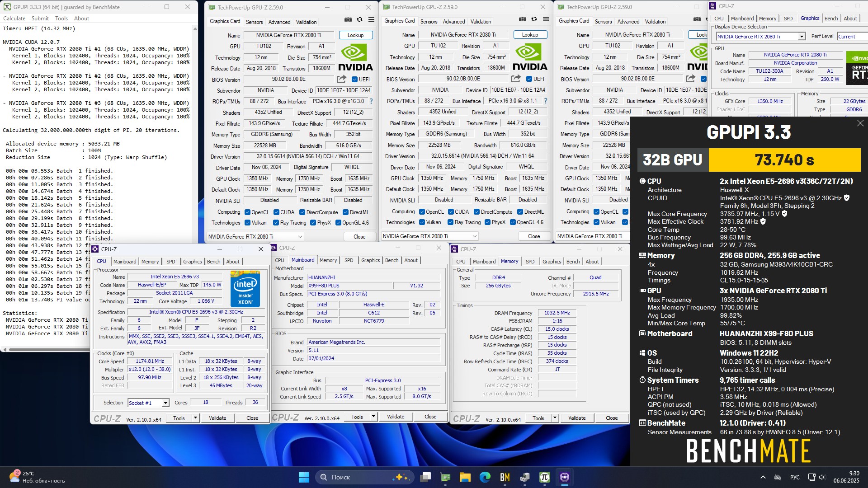Click volume speaker icon in system tray
This screenshot has width=868, height=488.
point(822,477)
